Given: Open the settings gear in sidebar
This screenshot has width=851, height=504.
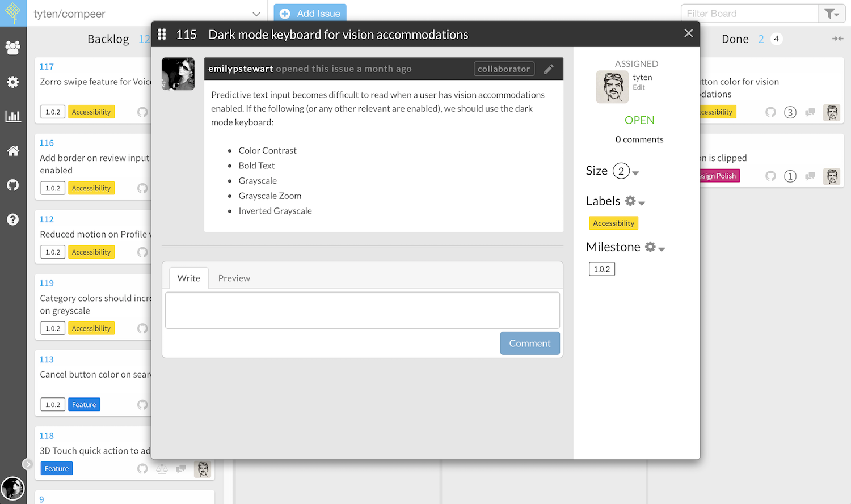Looking at the screenshot, I should [x=13, y=82].
